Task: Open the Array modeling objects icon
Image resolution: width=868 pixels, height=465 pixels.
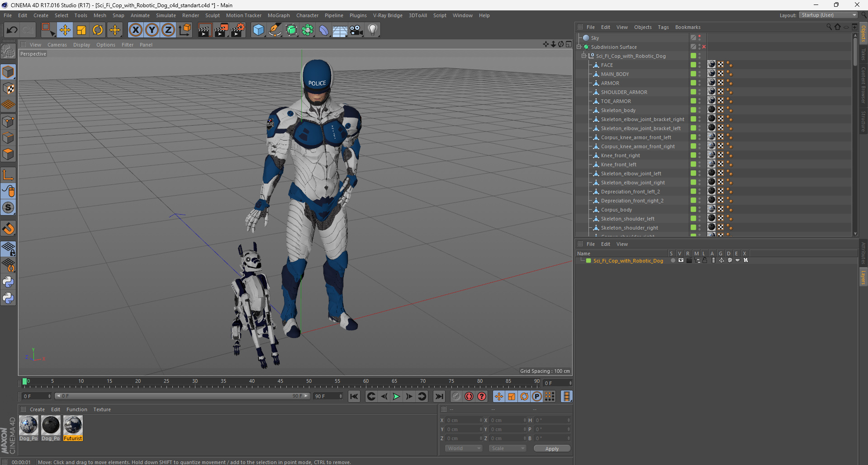Action: 308,30
